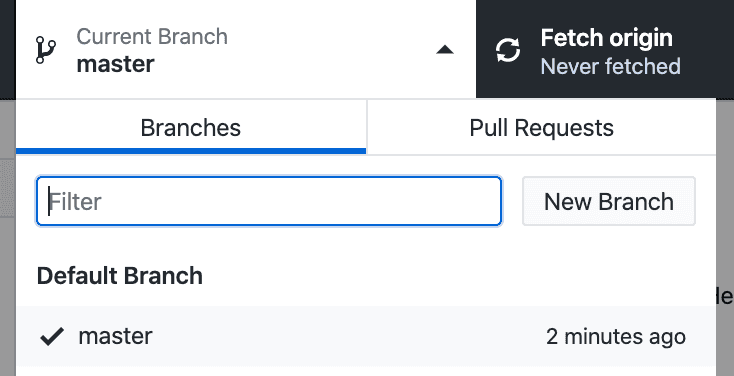The height and width of the screenshot is (376, 734).
Task: Click the "Never fetched" status text
Action: 610,66
